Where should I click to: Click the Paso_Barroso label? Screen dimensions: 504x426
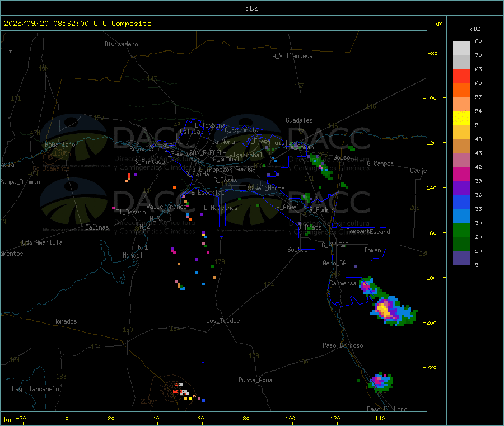click(343, 345)
